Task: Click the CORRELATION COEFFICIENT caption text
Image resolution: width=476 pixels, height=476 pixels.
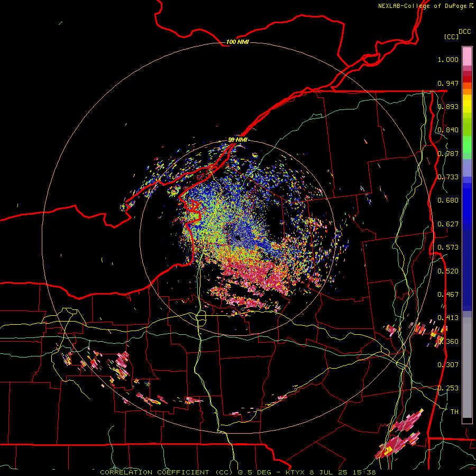Action: click(x=154, y=472)
